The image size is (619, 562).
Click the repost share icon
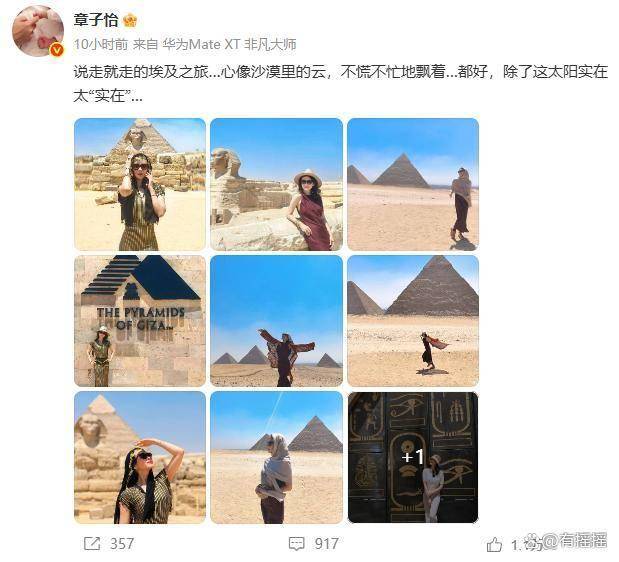pyautogui.click(x=92, y=543)
